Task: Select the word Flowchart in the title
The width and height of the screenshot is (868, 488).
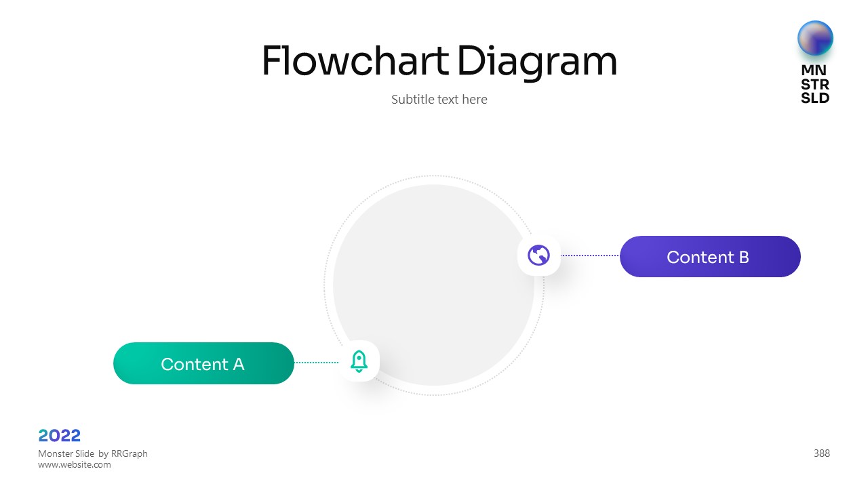Action: click(355, 61)
